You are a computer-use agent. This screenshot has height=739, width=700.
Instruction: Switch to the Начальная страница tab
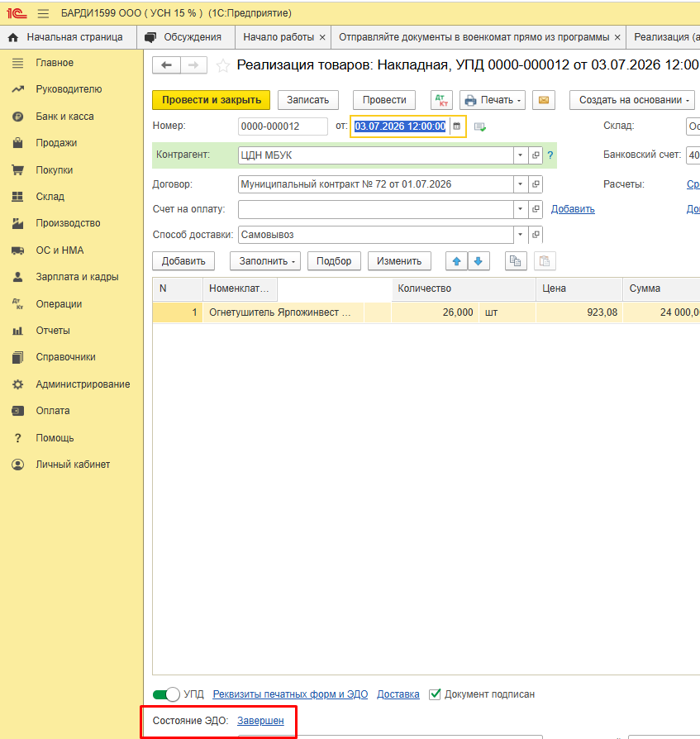69,37
